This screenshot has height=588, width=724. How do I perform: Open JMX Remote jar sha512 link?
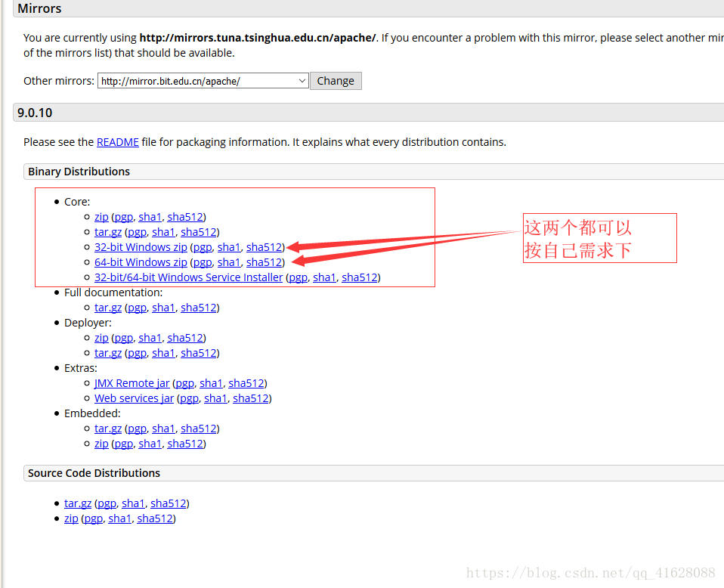[246, 383]
